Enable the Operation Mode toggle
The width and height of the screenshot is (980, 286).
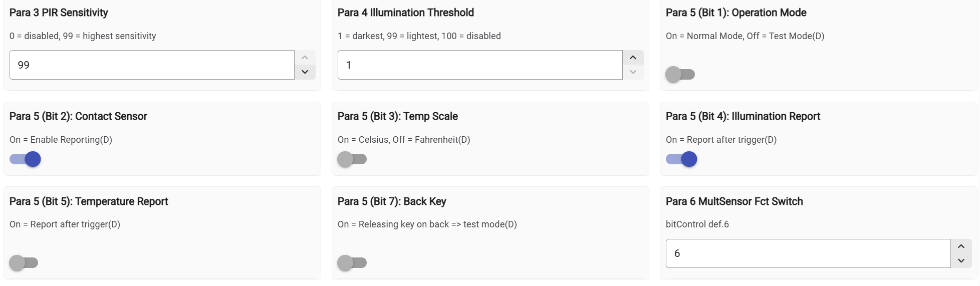click(680, 75)
